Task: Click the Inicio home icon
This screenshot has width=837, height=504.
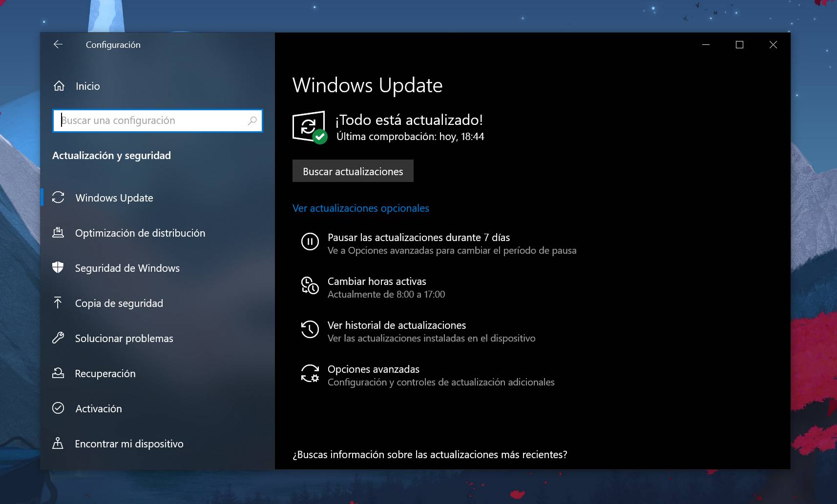Action: click(x=59, y=86)
